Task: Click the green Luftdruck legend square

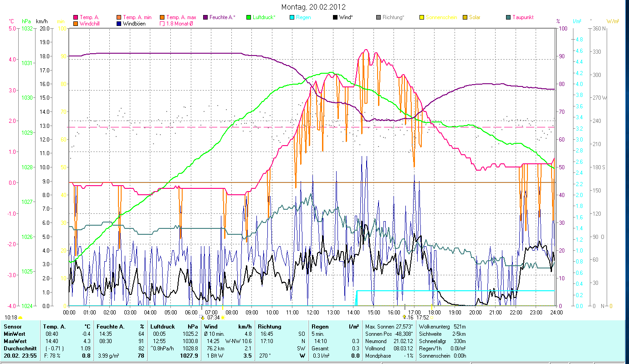Action: 249,17
